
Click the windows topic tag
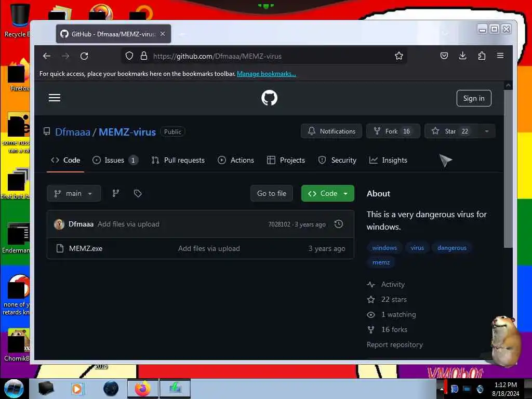point(384,248)
